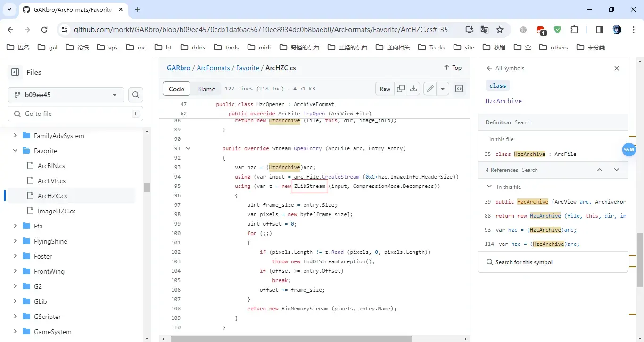Viewport: 644px width, 342px height.
Task: Open Favorite breadcrumb link
Action: 248,68
